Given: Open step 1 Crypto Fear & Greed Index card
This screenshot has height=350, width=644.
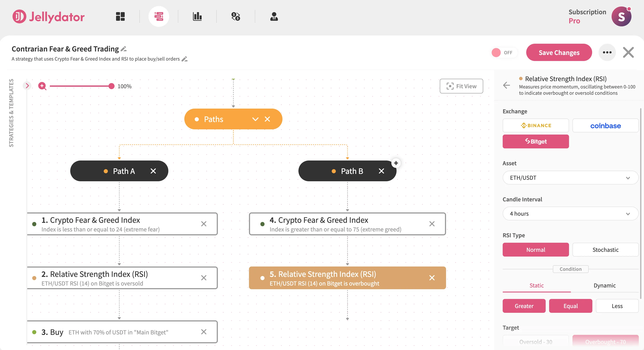Looking at the screenshot, I should tap(122, 224).
